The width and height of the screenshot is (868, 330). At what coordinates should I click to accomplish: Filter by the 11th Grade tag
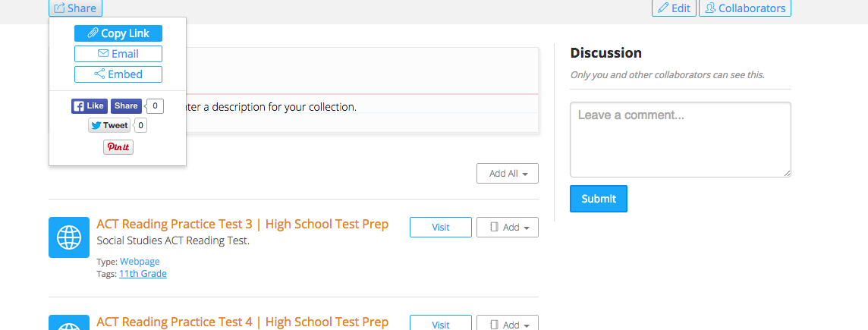pos(143,274)
